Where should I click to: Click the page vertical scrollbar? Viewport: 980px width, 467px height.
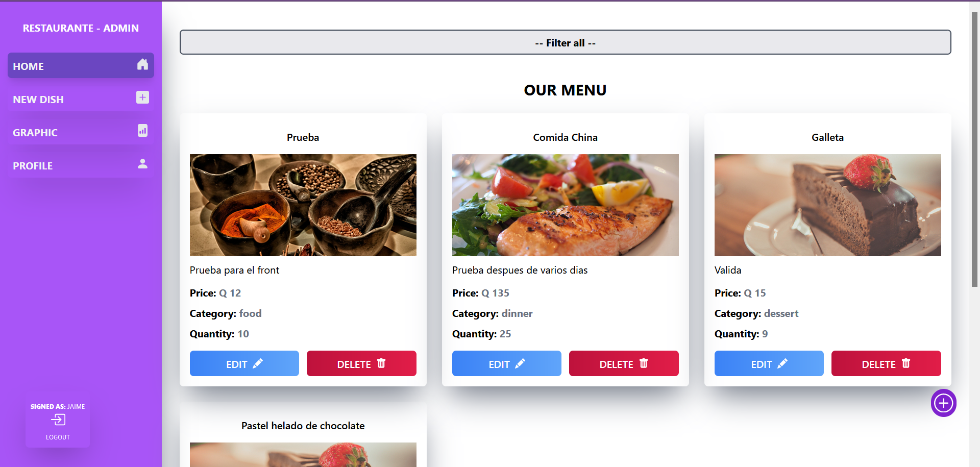click(974, 153)
